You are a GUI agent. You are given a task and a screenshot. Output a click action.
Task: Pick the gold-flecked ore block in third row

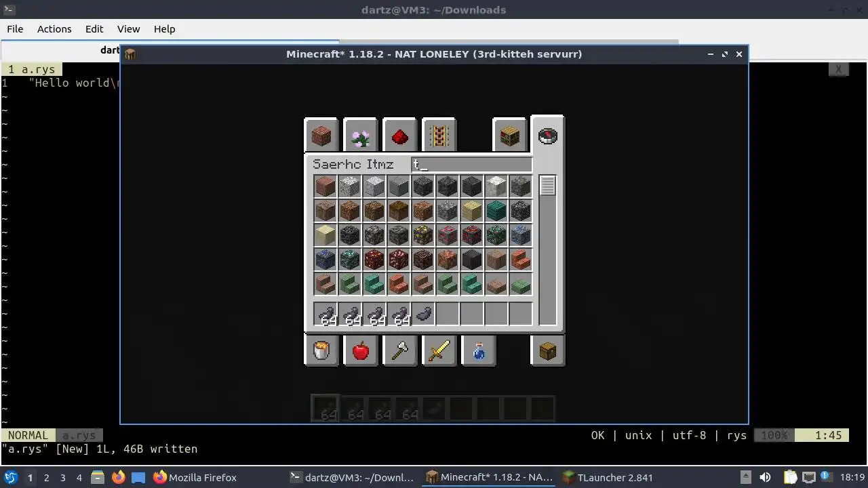click(x=422, y=235)
